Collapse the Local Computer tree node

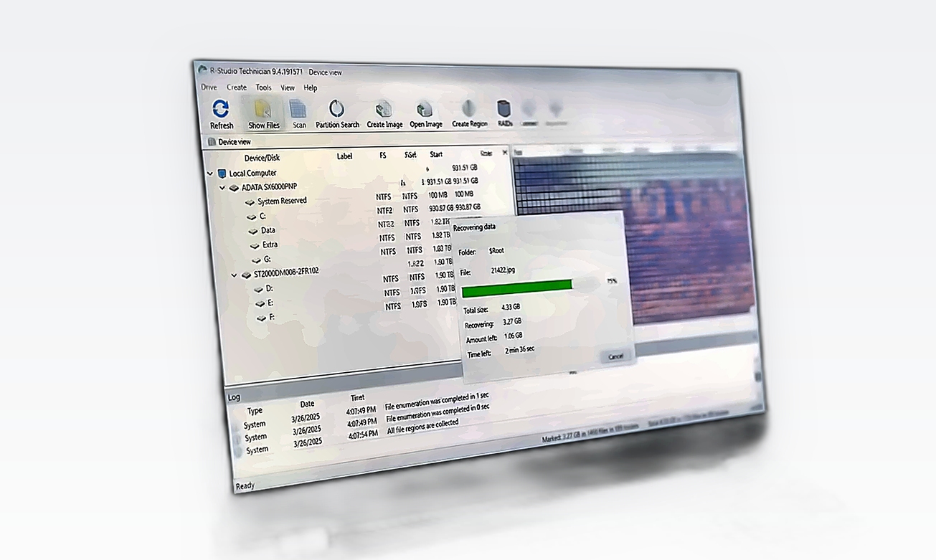pos(210,174)
